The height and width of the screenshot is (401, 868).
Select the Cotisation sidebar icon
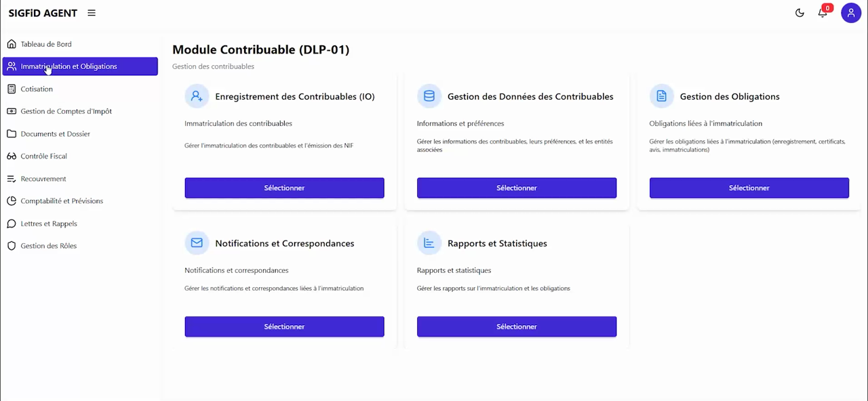tap(12, 89)
